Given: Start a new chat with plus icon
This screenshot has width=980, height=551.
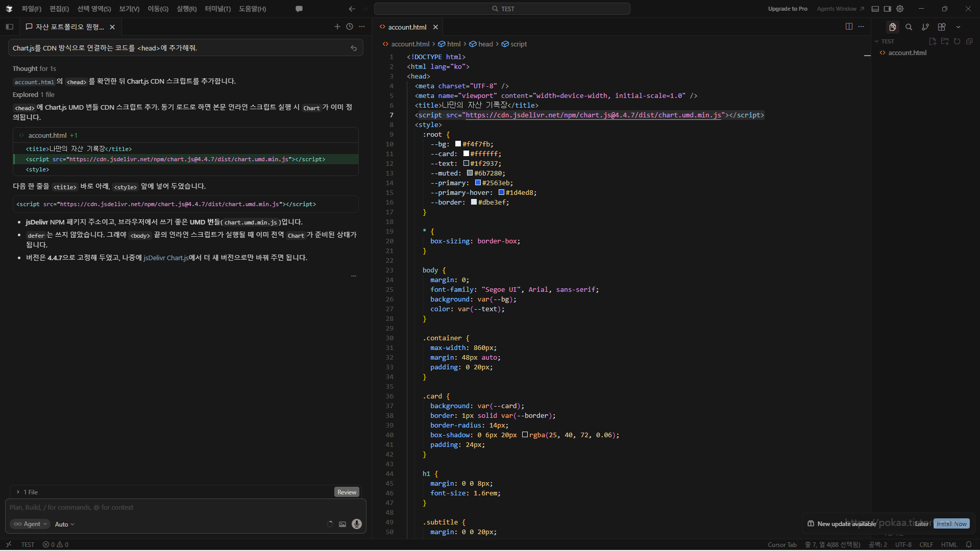Looking at the screenshot, I should pyautogui.click(x=337, y=27).
